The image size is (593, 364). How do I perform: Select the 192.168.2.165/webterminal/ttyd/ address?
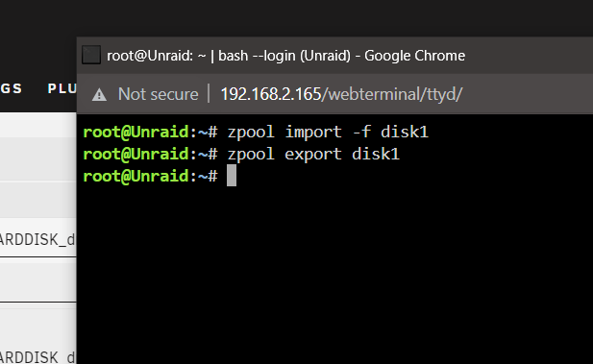341,94
